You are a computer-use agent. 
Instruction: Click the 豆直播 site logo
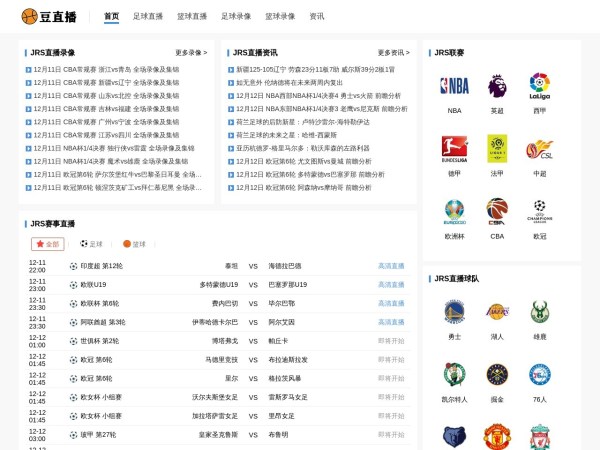tap(50, 16)
